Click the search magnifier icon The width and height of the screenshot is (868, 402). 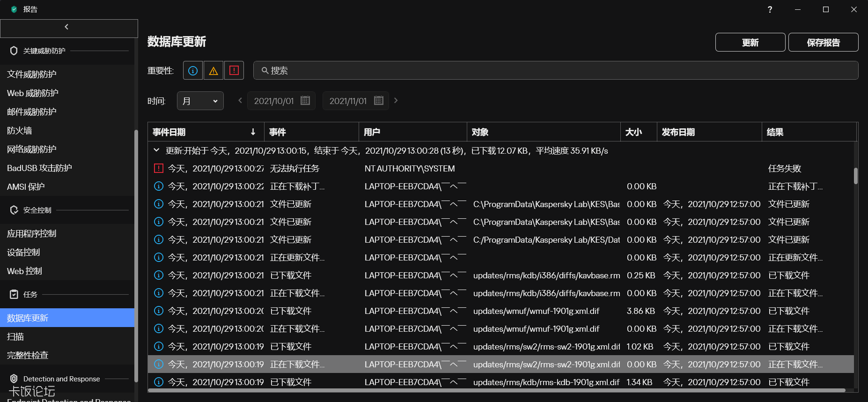[265, 71]
